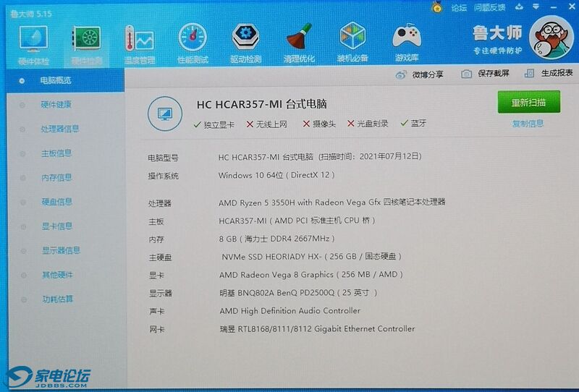
Task: Click the Windows 10 64位 operating system value
Action: (276, 175)
